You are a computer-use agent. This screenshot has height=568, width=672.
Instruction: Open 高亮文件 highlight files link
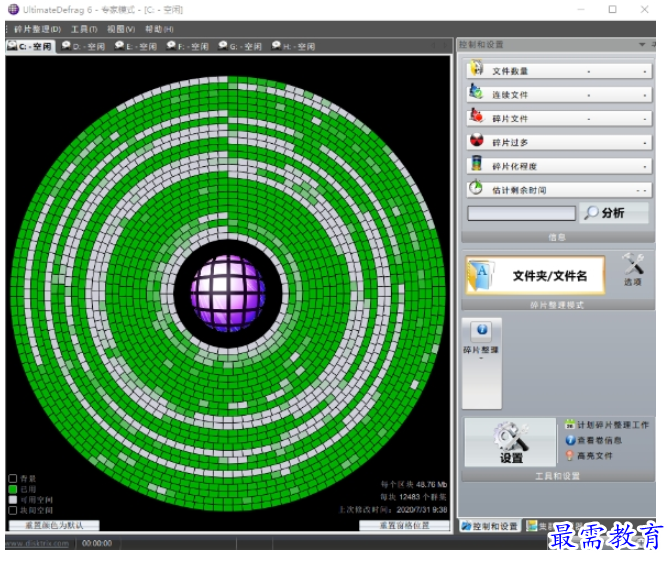tap(594, 456)
